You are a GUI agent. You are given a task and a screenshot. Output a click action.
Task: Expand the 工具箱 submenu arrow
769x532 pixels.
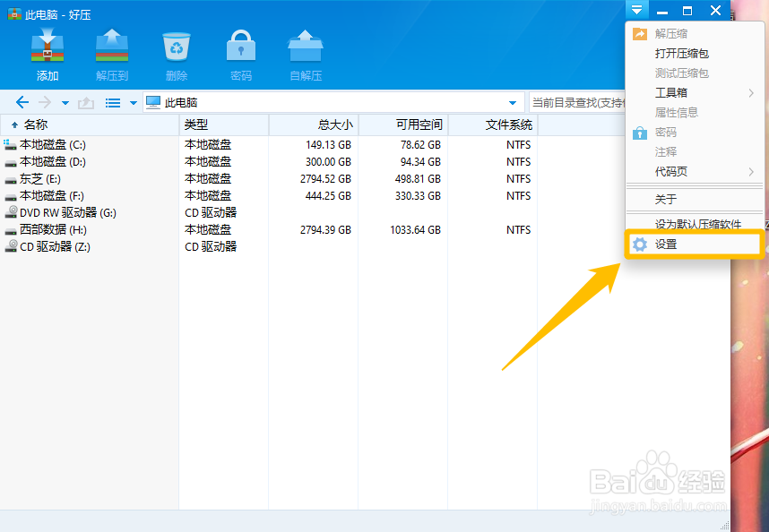tap(751, 92)
